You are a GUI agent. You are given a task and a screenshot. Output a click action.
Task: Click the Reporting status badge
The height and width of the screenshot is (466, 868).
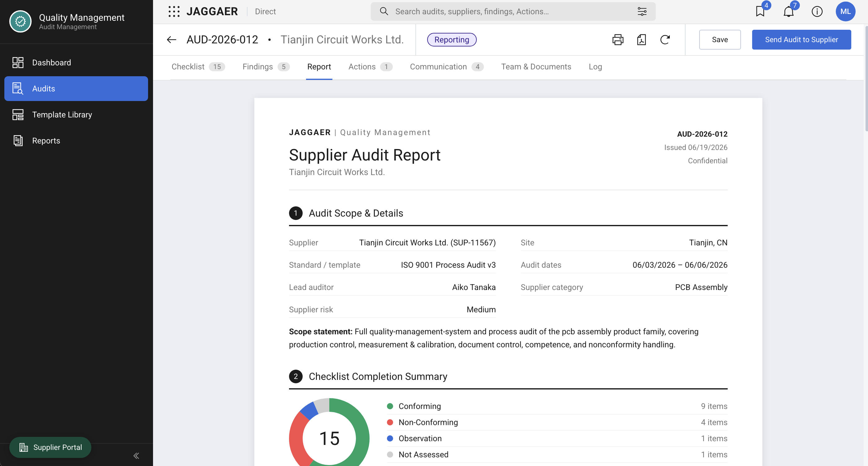(452, 40)
